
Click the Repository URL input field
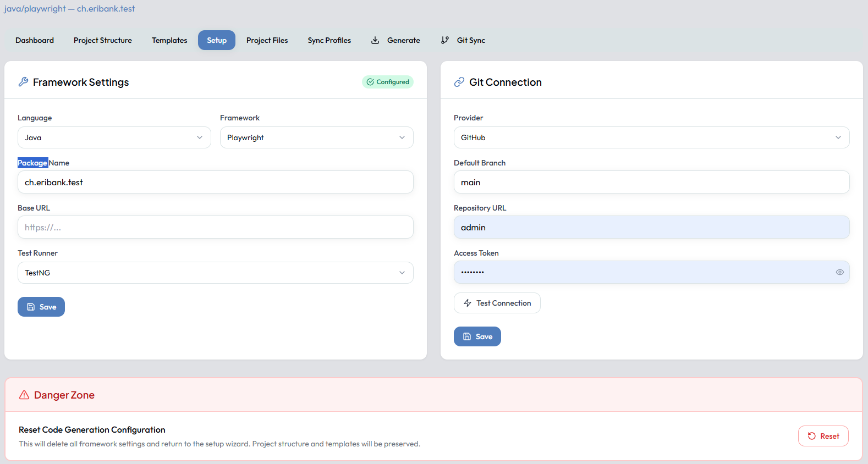[652, 227]
